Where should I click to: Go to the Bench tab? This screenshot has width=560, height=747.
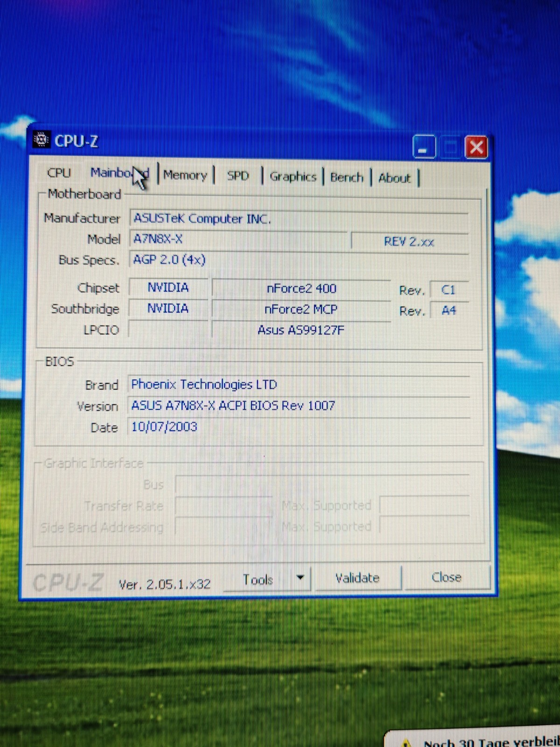[346, 177]
